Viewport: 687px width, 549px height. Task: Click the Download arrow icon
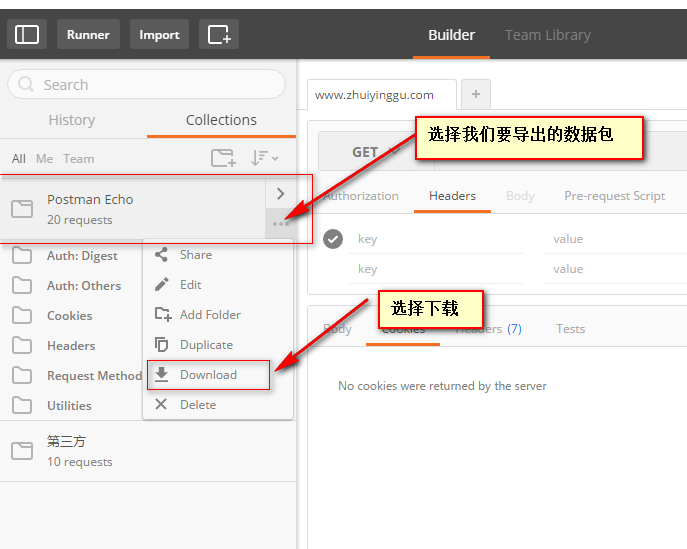point(161,375)
